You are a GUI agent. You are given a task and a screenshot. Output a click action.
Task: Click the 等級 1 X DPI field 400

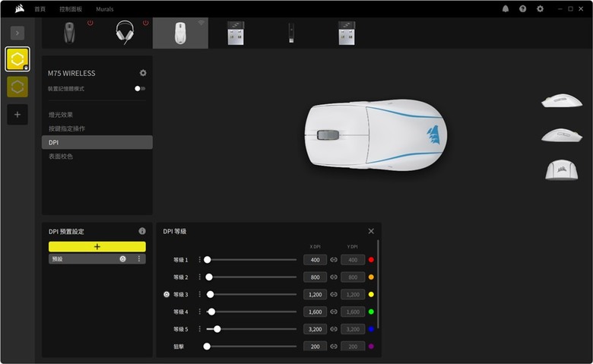315,260
